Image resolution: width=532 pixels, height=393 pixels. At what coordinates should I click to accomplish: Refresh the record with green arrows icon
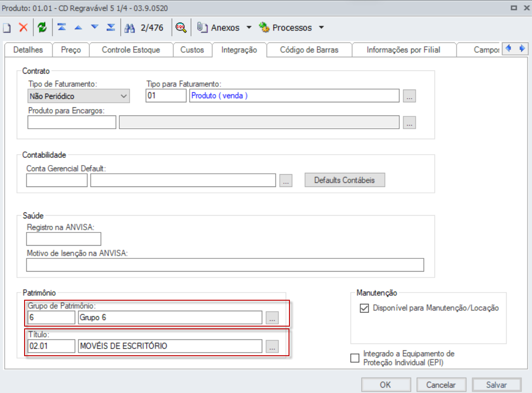click(42, 27)
